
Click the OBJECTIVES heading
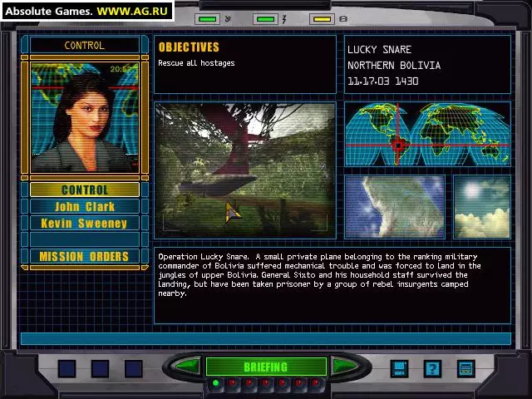[x=189, y=47]
